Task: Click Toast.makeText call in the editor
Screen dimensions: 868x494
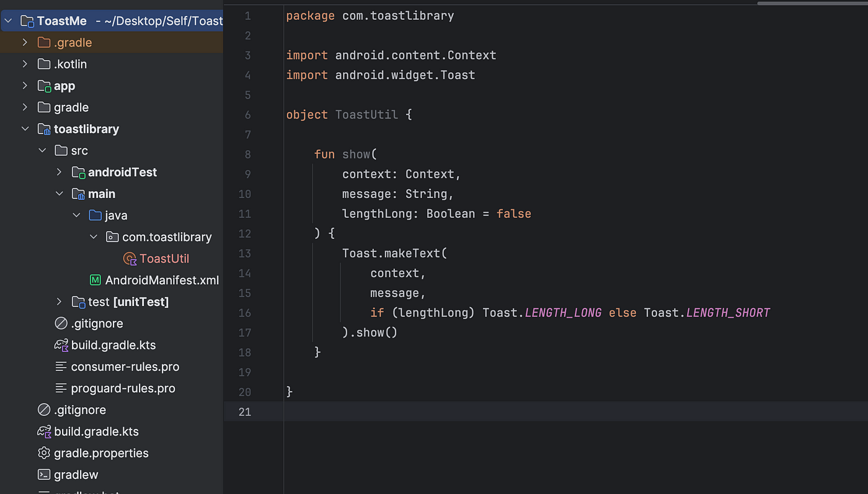Action: 394,253
